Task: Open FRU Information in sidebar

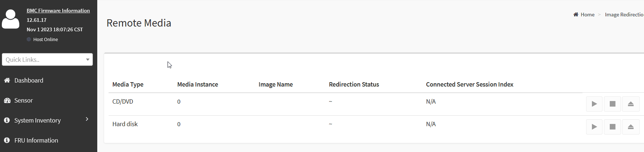Action: tap(36, 140)
